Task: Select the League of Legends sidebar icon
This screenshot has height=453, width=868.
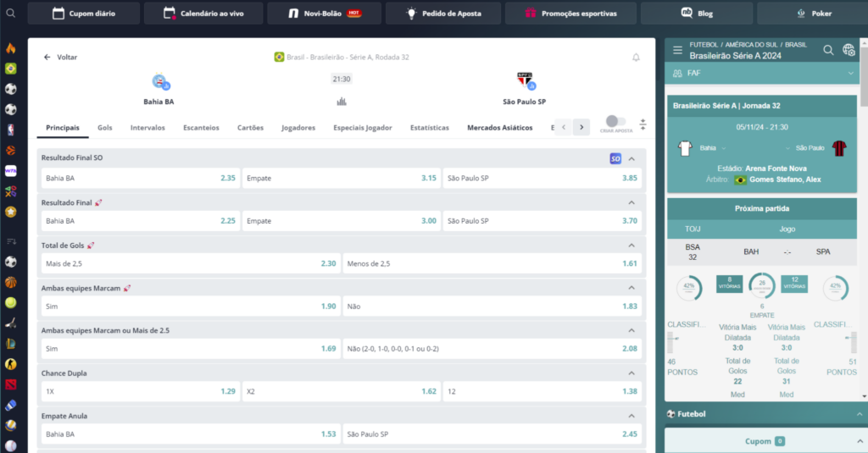Action: 10,344
